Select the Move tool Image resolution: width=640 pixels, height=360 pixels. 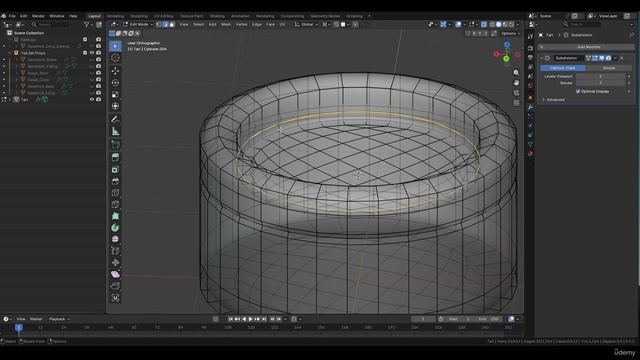tap(116, 71)
